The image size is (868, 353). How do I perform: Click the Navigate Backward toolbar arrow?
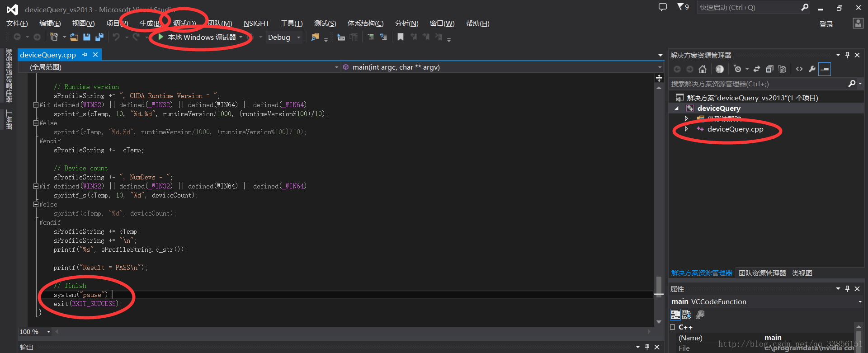(x=17, y=37)
